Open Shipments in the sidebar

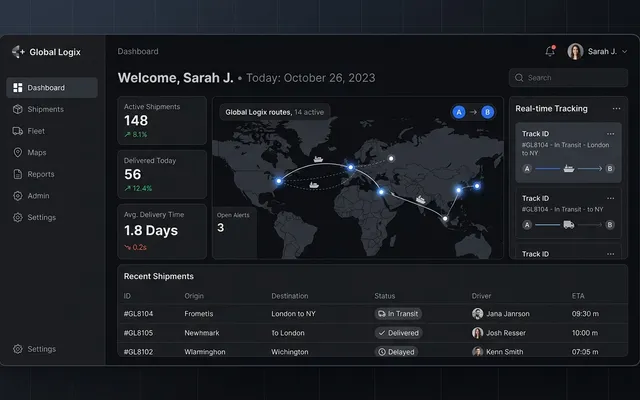(x=45, y=109)
